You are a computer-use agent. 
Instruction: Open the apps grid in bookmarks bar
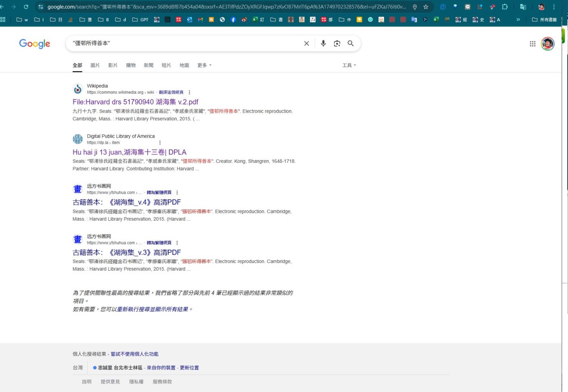pyautogui.click(x=3, y=20)
